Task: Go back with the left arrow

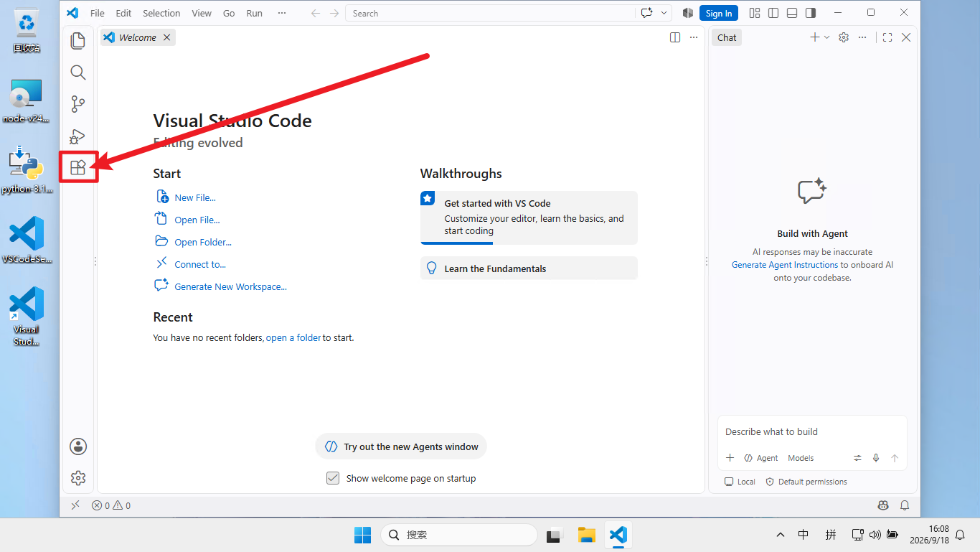Action: (316, 13)
